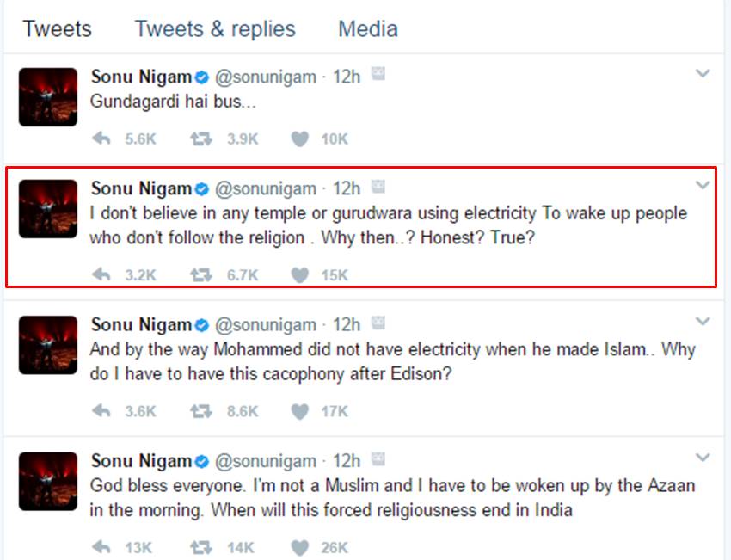Reply to the temple or gurudwara tweet
Viewport: 731px width, 560px height.
click(x=101, y=274)
